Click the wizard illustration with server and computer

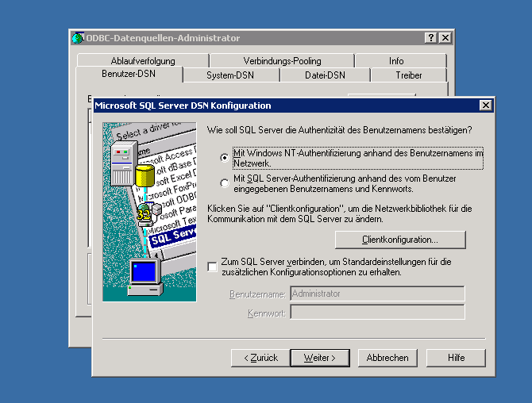pos(149,212)
